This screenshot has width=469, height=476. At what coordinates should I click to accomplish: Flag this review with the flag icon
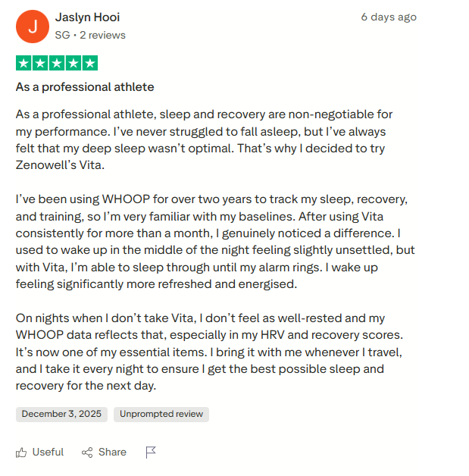[151, 453]
